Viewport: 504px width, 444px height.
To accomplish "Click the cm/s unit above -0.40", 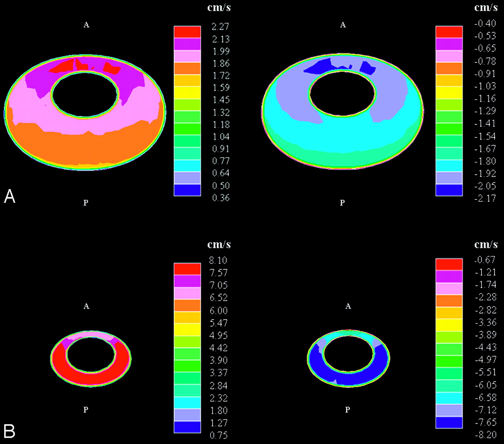I will [486, 7].
